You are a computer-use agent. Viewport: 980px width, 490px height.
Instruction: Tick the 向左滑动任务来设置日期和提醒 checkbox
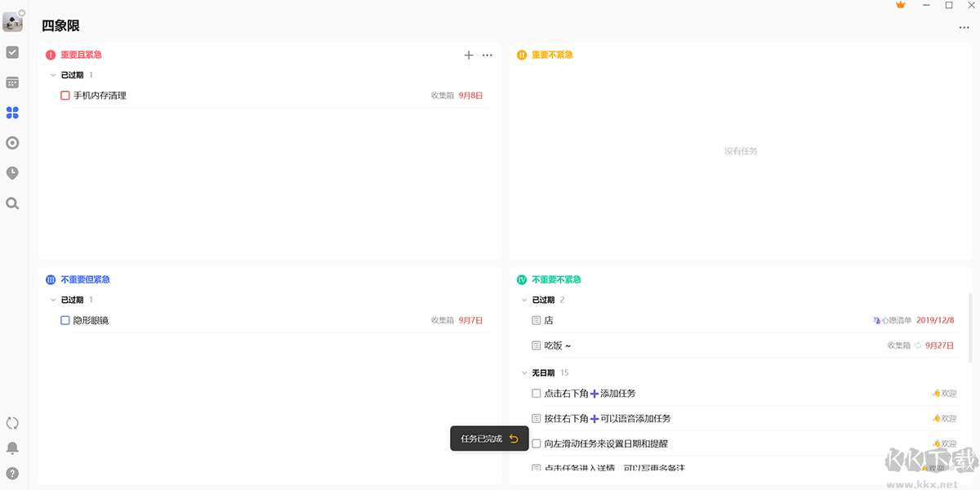[537, 443]
